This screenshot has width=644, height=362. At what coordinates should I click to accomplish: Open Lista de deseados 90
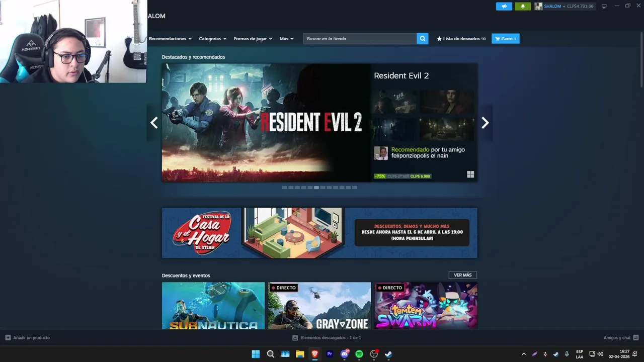[461, 39]
